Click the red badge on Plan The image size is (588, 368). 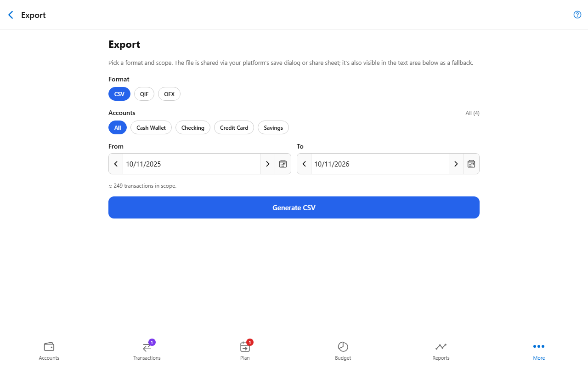(x=250, y=342)
